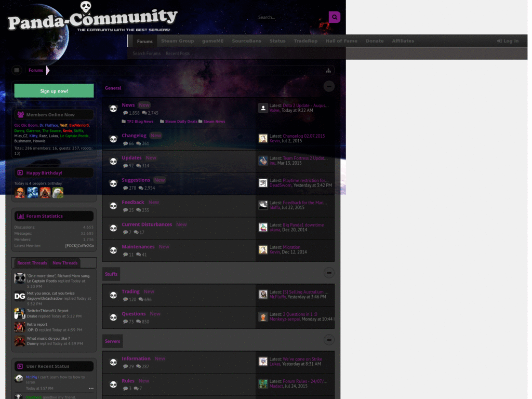Switch to the New Threads tab
Screen dimensions: 532x399
[65, 263]
